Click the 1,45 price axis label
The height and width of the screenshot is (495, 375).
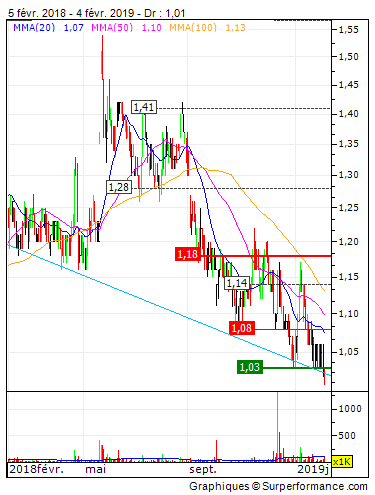click(x=349, y=85)
